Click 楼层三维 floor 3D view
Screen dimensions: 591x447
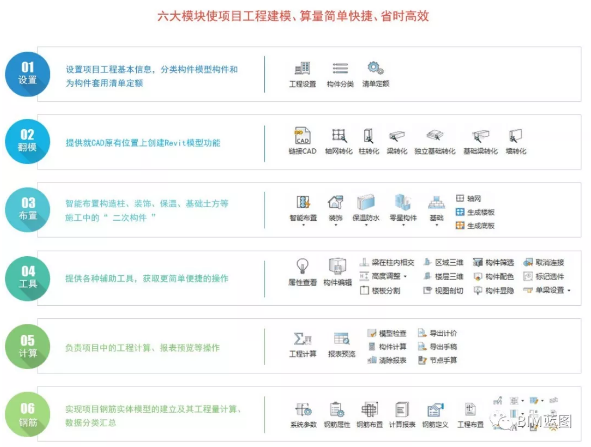(x=443, y=276)
